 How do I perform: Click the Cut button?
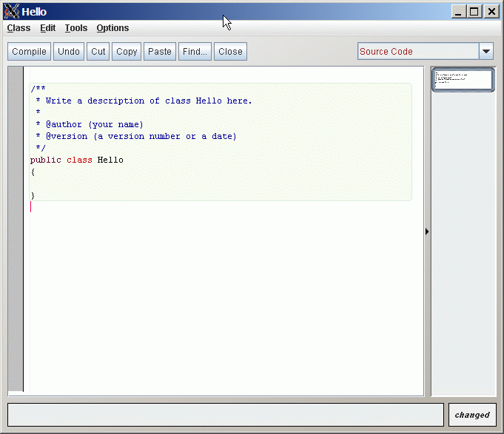(98, 51)
